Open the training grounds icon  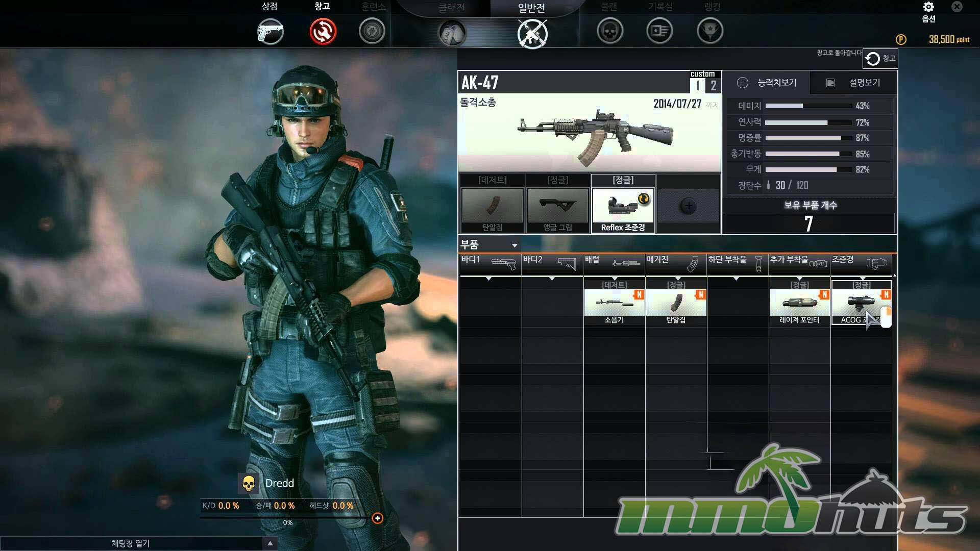372,32
